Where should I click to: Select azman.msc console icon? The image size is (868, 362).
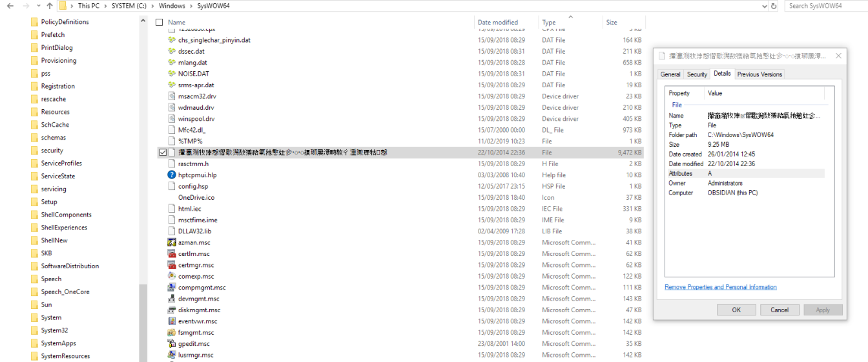click(x=172, y=242)
